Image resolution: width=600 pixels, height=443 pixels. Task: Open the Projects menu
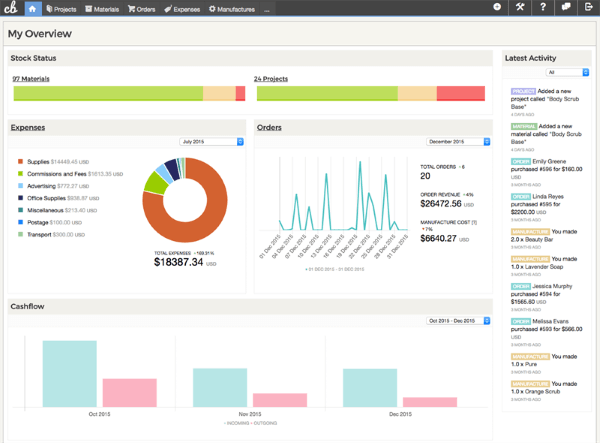[62, 8]
